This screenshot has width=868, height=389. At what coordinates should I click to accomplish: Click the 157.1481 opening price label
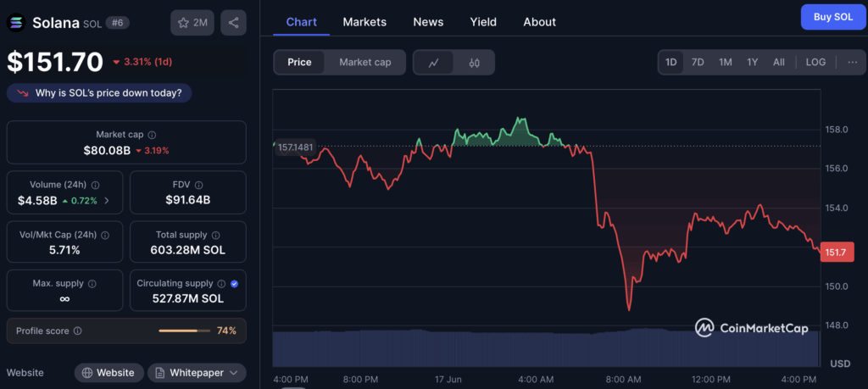[x=295, y=147]
